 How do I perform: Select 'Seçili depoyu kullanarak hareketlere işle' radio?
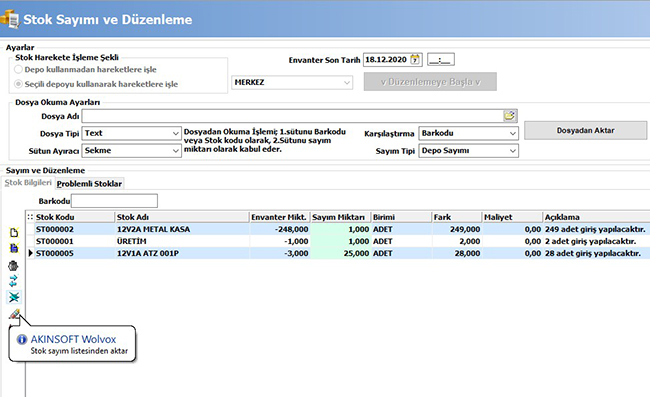click(x=18, y=84)
